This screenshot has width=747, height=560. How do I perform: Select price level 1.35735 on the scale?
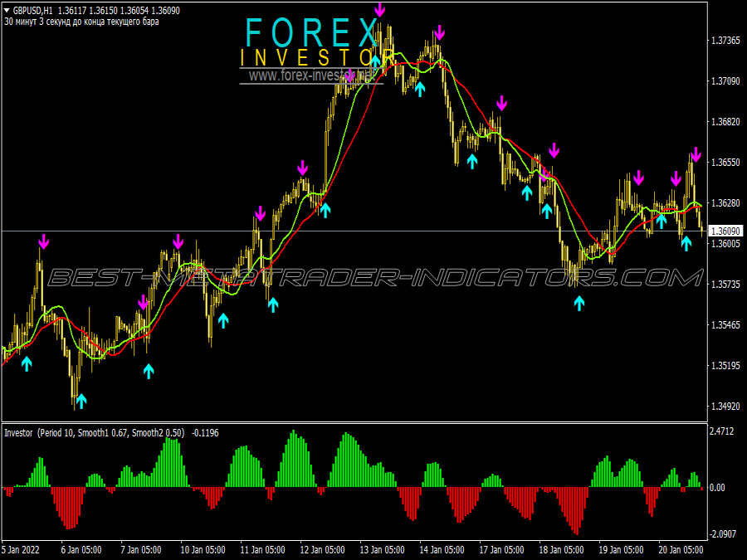tap(725, 285)
